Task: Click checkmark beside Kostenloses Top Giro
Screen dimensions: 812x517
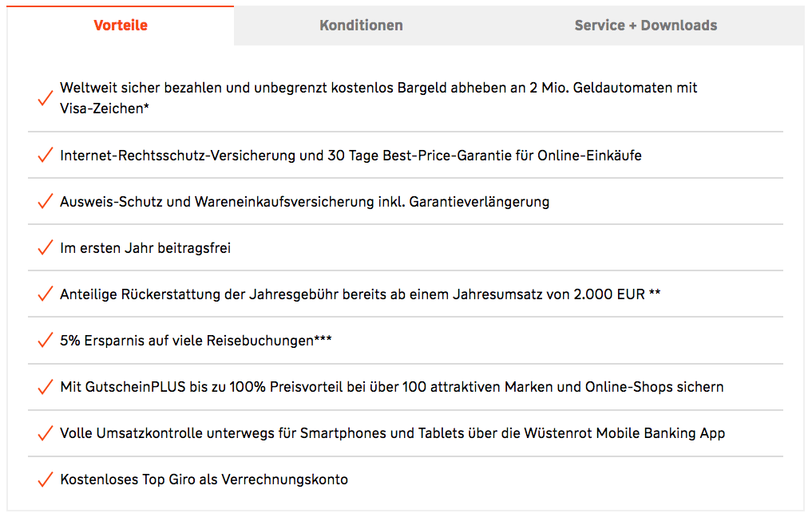Action: click(x=45, y=480)
